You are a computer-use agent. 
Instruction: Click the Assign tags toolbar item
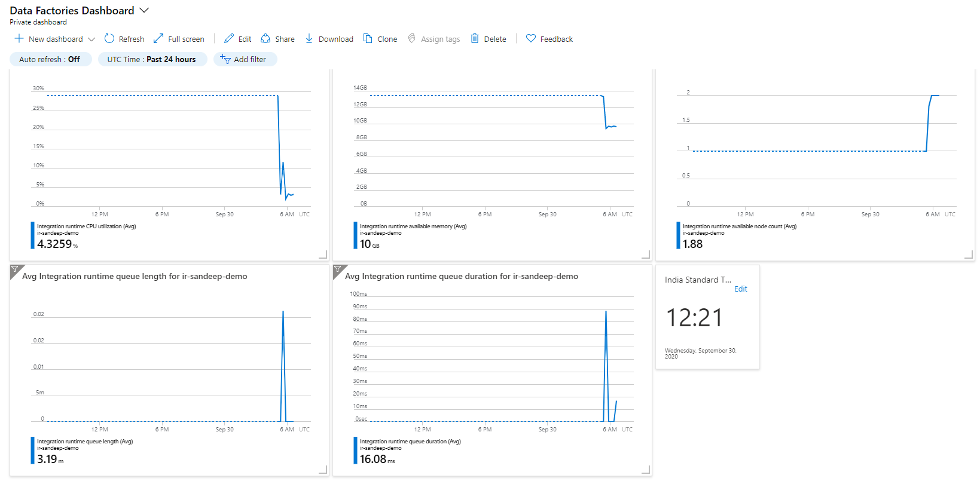(434, 39)
